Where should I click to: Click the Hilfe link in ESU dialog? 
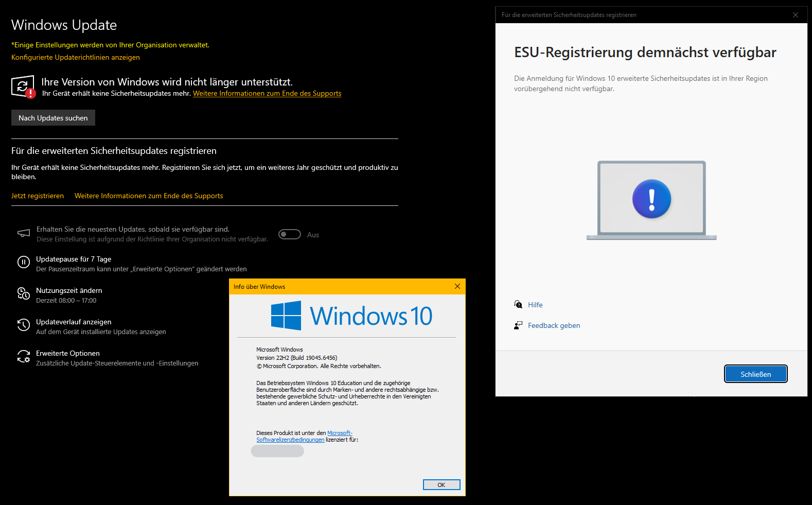click(x=535, y=305)
